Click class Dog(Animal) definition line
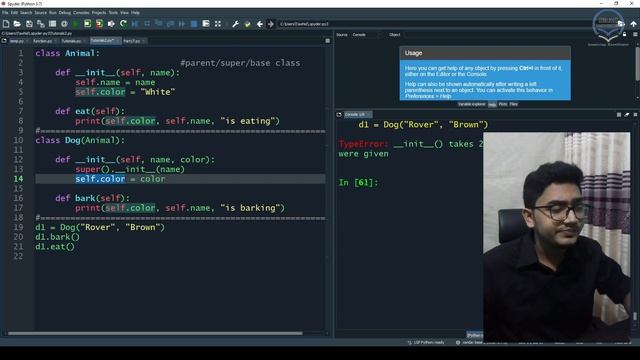 tap(80, 140)
